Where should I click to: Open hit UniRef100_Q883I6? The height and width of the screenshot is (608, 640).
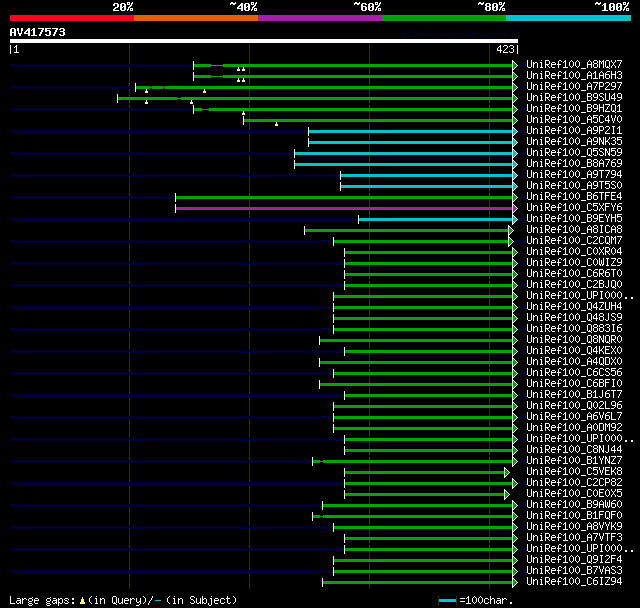(574, 329)
